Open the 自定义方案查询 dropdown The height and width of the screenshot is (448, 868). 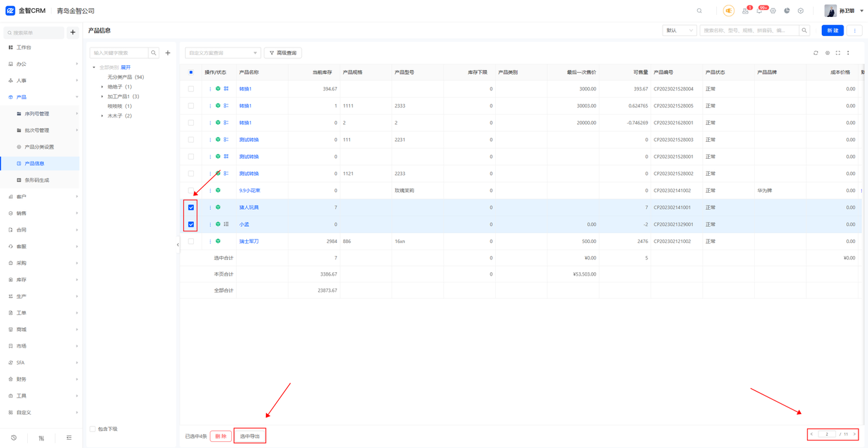tap(222, 53)
